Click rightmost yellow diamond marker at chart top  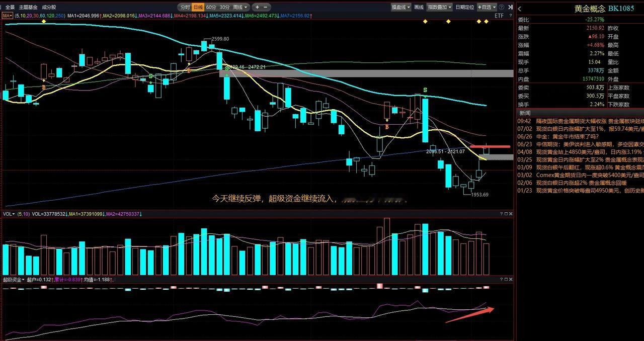486,21
